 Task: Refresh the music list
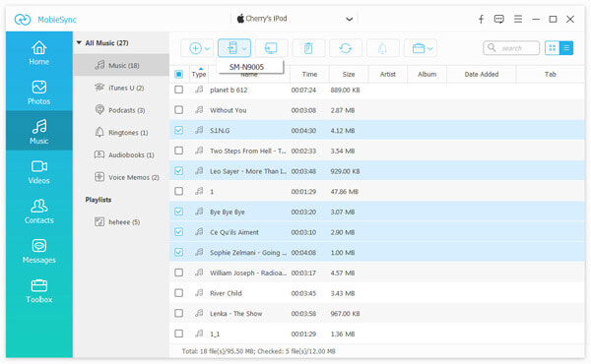(x=346, y=48)
